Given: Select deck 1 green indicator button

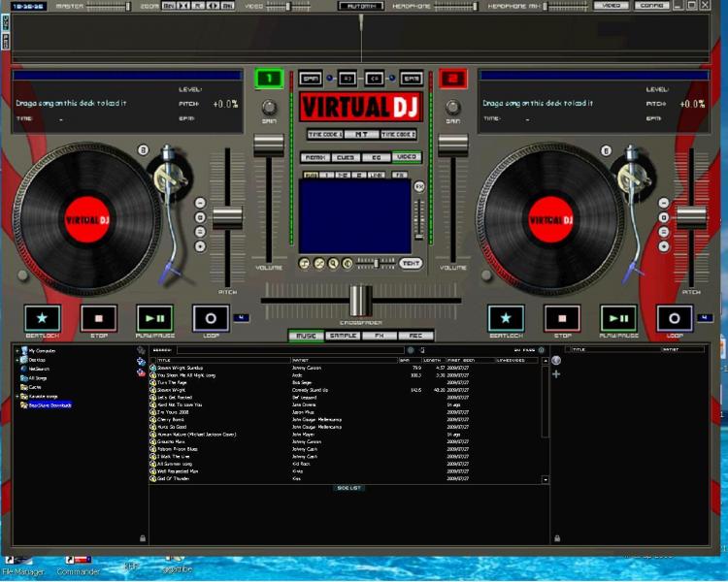Looking at the screenshot, I should pos(269,79).
